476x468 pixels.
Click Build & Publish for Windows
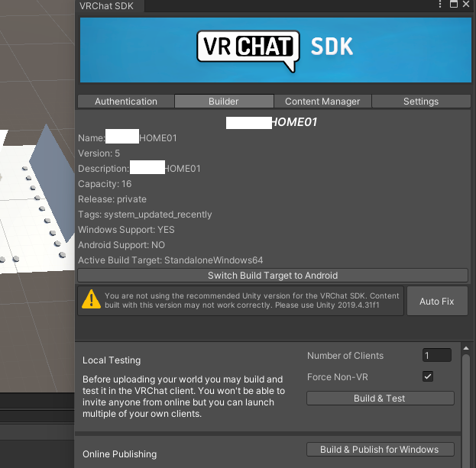[380, 449]
